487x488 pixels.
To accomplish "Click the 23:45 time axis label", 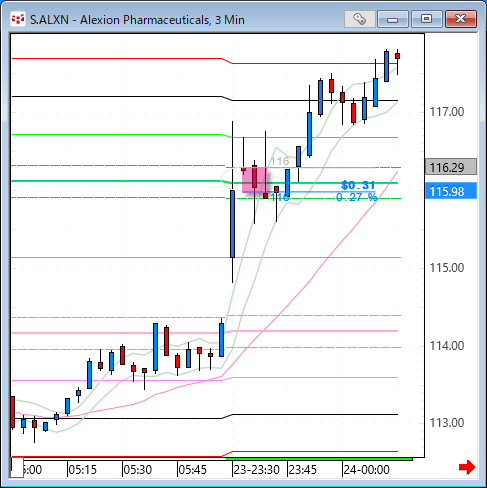I will tap(303, 470).
